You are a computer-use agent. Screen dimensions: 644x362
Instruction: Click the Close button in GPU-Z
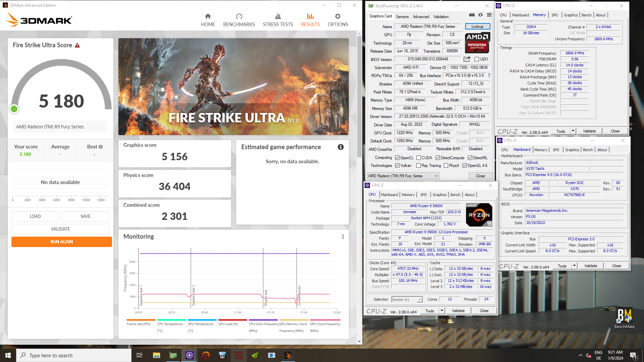click(x=480, y=176)
